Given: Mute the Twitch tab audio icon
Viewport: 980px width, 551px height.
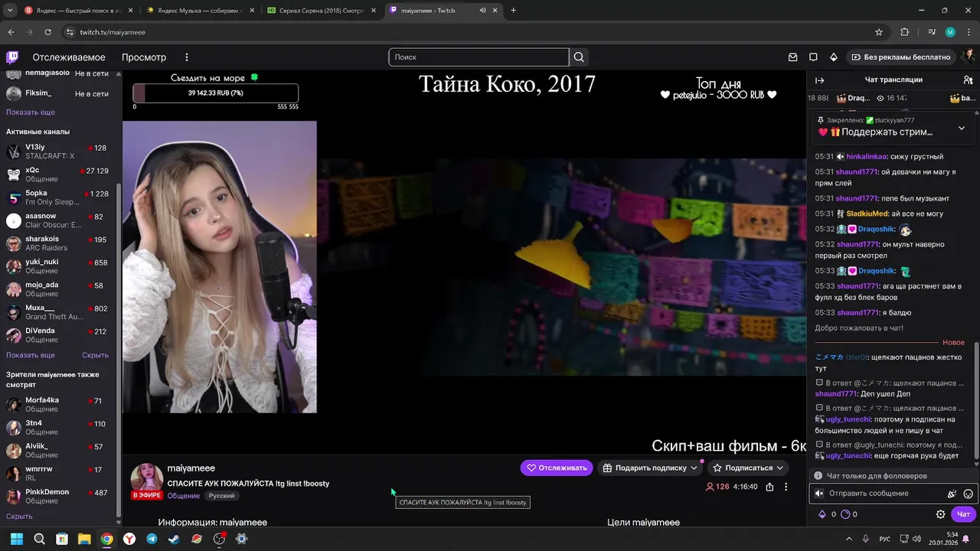Looking at the screenshot, I should [482, 11].
